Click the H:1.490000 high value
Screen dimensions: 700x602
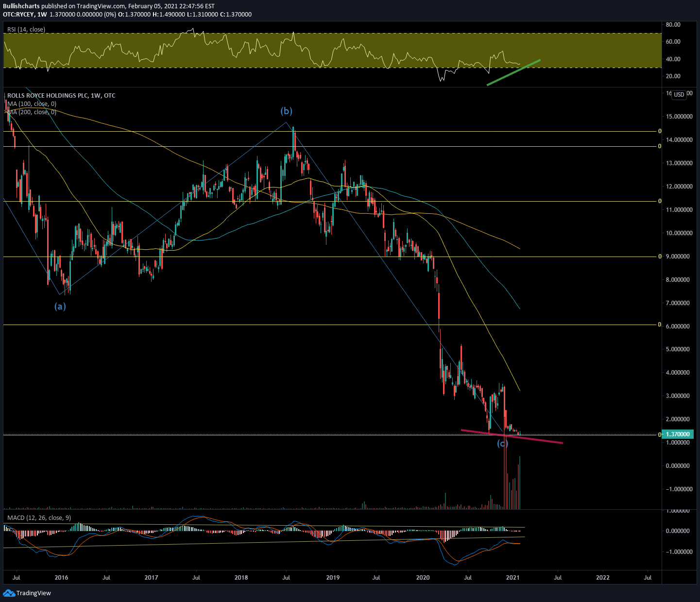pos(169,15)
